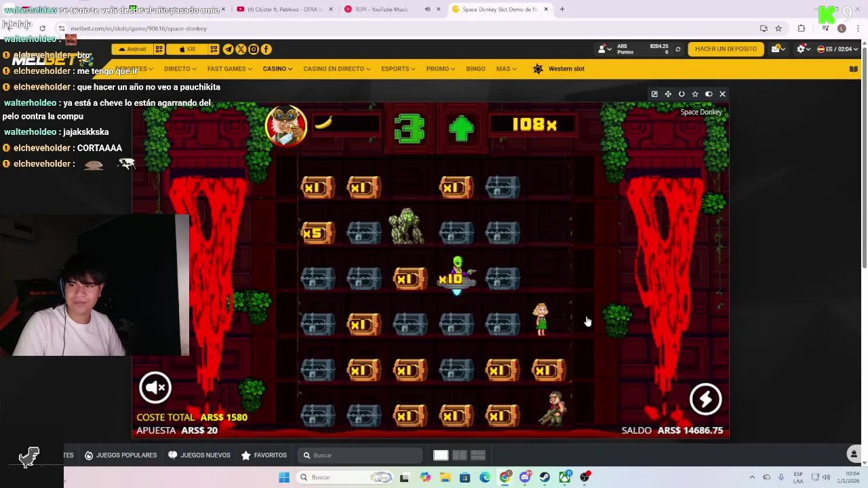Image resolution: width=868 pixels, height=488 pixels.
Task: Click the iOS app download button
Action: pyautogui.click(x=187, y=49)
